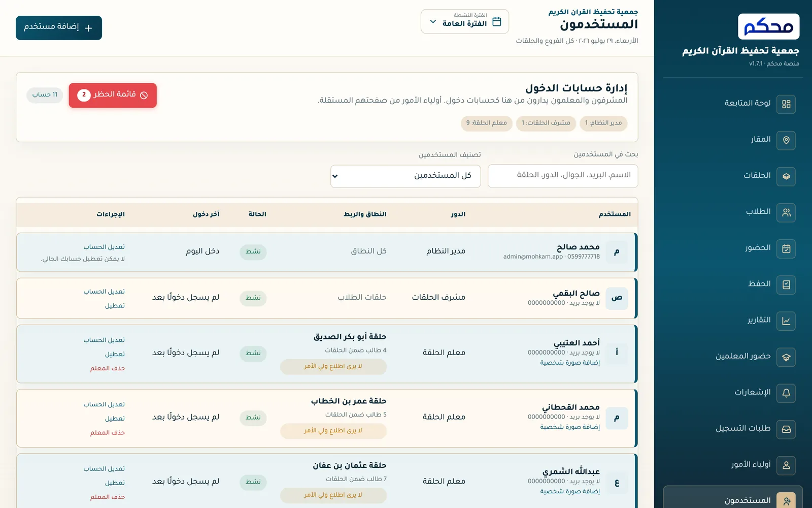812x508 pixels.
Task: Click حذف المعلم for أحمد العتيبي
Action: coord(108,368)
